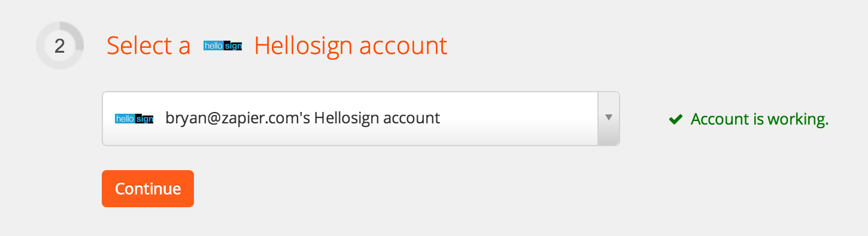The image size is (868, 236).
Task: Click the empty area right of account name
Action: pyautogui.click(x=518, y=119)
